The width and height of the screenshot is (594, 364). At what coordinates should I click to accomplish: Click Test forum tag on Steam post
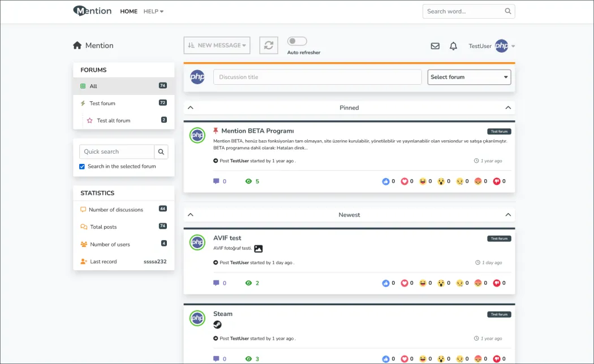tap(499, 315)
